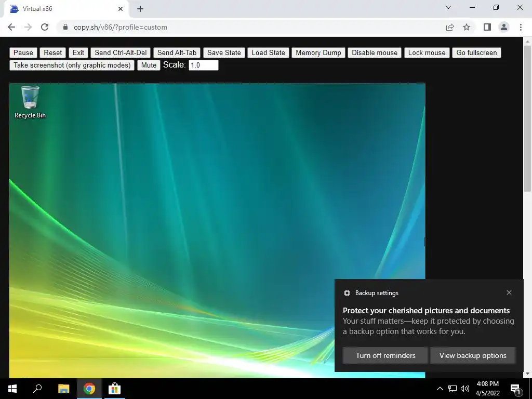The width and height of the screenshot is (532, 399).
Task: Open the Action Center notifications icon
Action: pyautogui.click(x=516, y=389)
